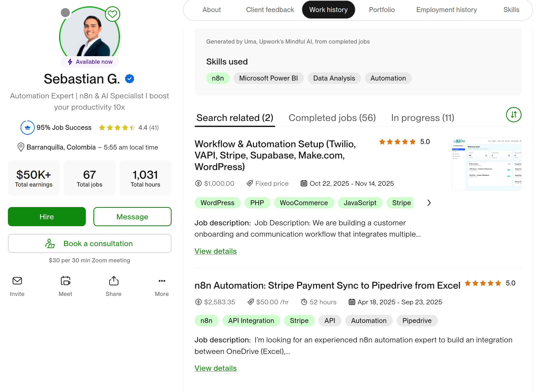Open the customer portal project thumbnail
The width and height of the screenshot is (542, 392).
(x=486, y=164)
